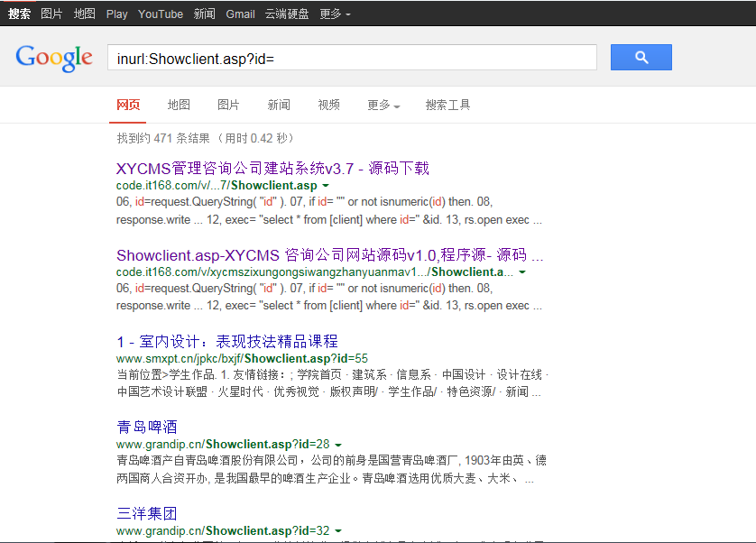Click URL www.grandip.cn/Showclient.asp?id=28
Viewport: 756px width, 543px height.
coord(223,444)
